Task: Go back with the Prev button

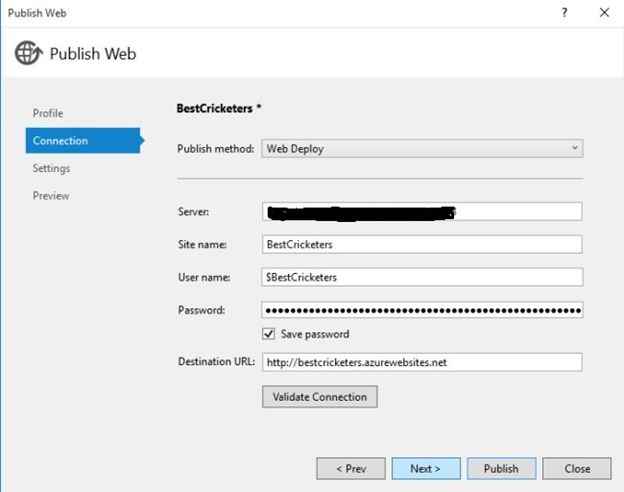Action: click(x=351, y=469)
